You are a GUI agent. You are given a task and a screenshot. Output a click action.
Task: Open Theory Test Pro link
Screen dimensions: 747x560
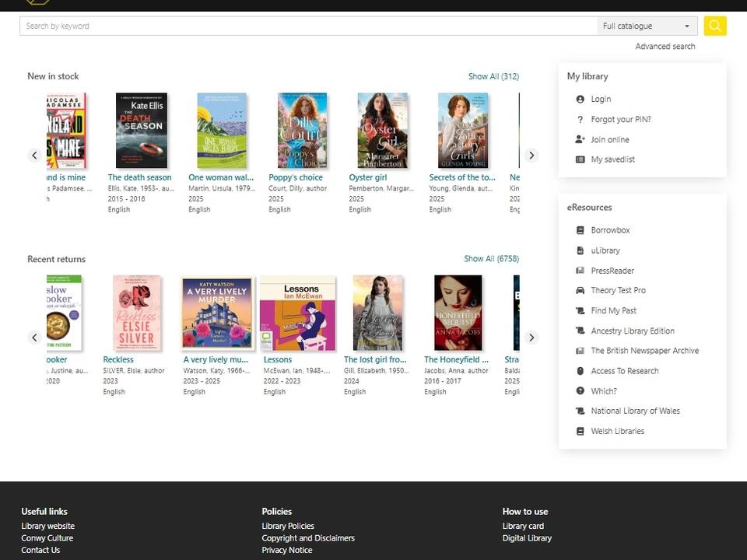[619, 290]
